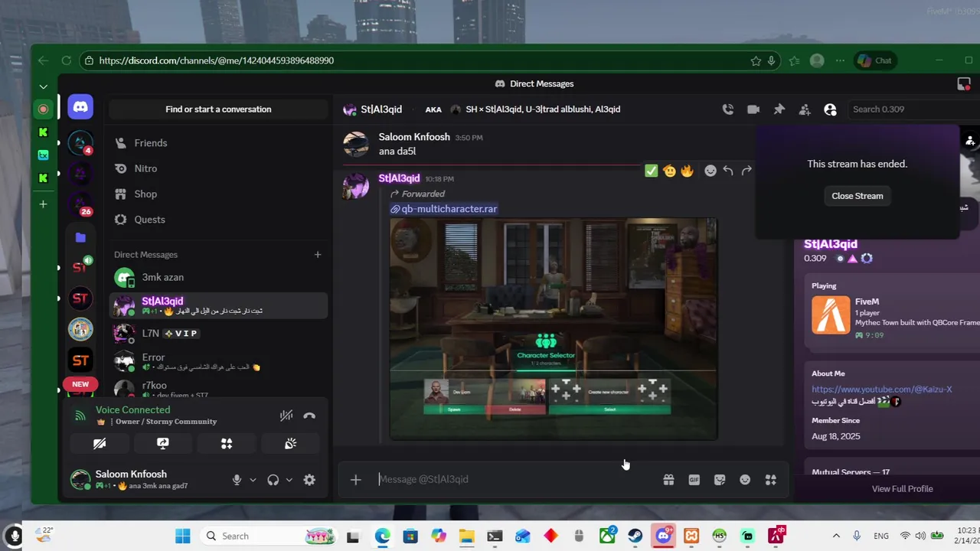Click the Search 0.309 field
This screenshot has height=551, width=980.
coord(911,109)
